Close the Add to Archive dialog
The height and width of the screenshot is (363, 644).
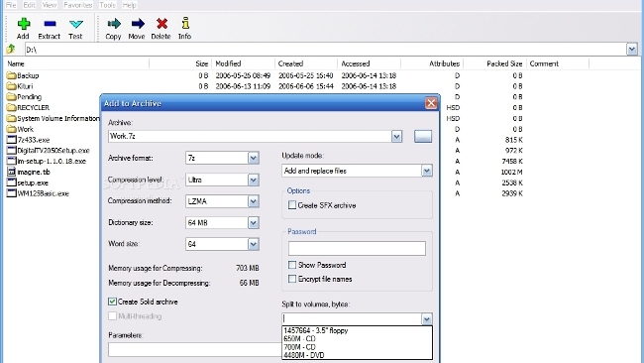(x=431, y=103)
